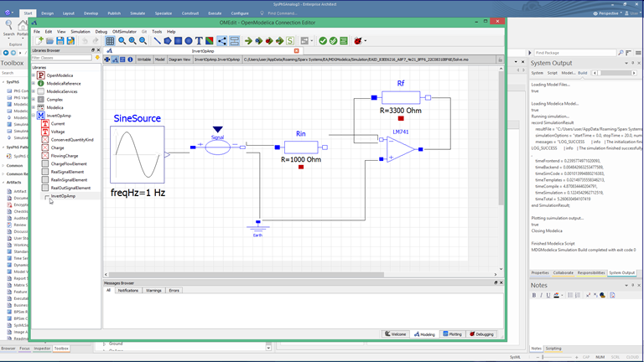Switch to Modeling perspective
The image size is (644, 362).
click(424, 334)
